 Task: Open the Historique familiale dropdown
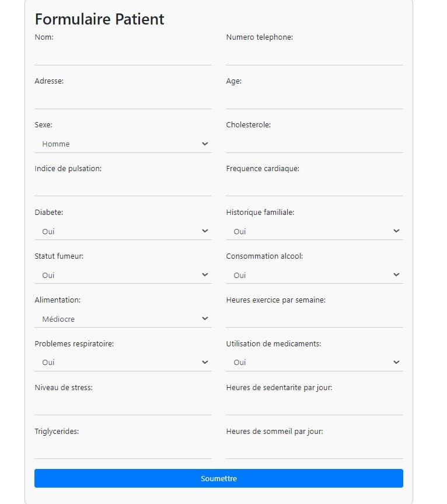point(314,231)
